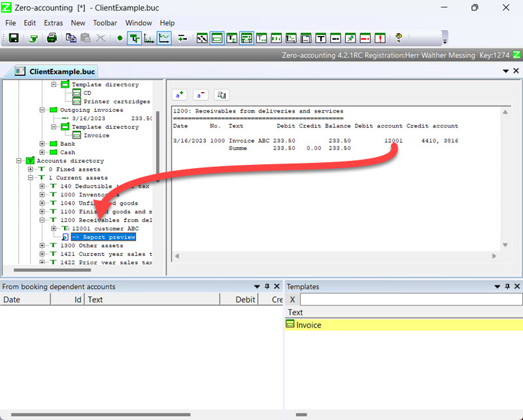Toggle the line chart toolbar button
Image resolution: width=523 pixels, height=420 pixels.
coord(164,38)
